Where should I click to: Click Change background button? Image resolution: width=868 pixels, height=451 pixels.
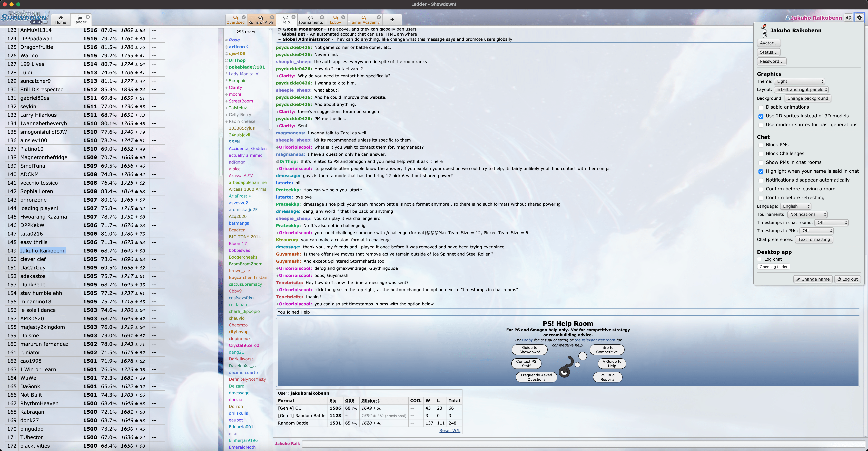pos(808,98)
